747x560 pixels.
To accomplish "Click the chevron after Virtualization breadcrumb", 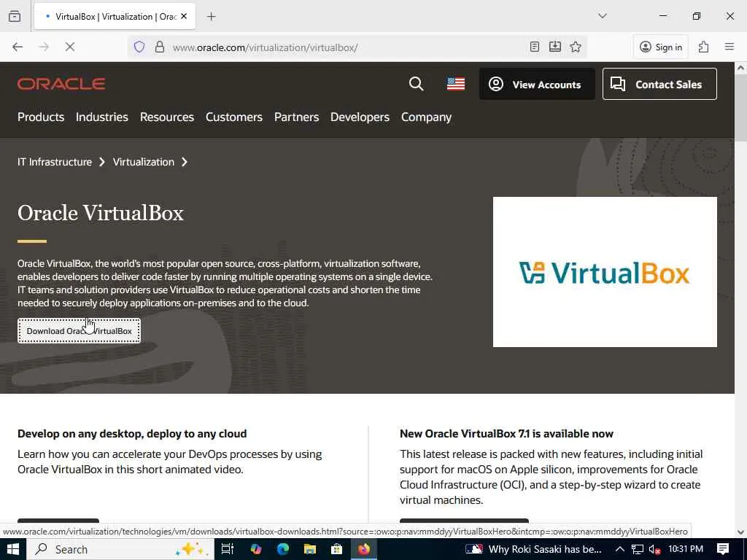I will 185,162.
